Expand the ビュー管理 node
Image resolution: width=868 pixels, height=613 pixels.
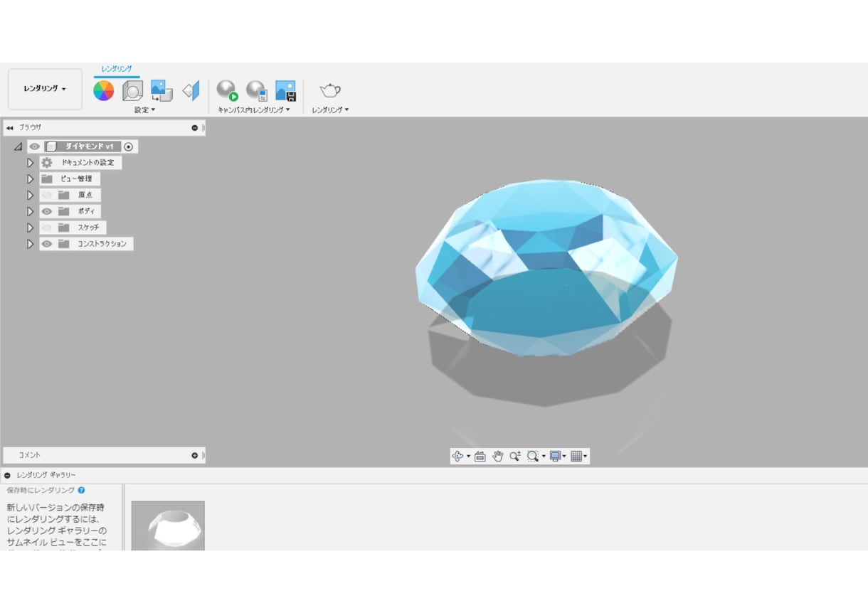coord(30,178)
